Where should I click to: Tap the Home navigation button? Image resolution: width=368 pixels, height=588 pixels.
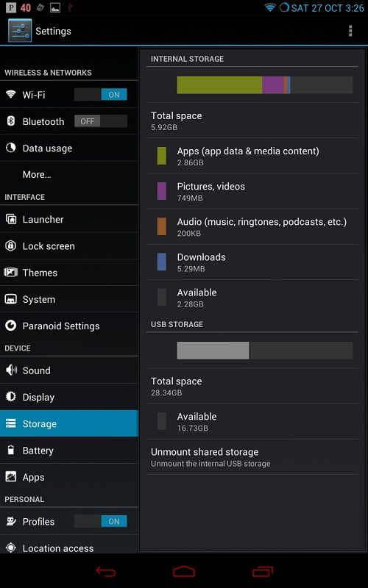(x=184, y=571)
